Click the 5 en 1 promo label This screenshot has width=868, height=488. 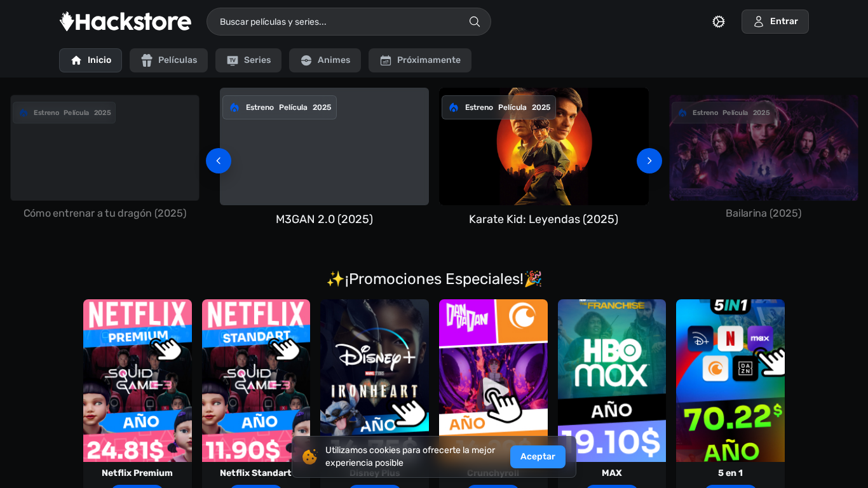click(731, 473)
